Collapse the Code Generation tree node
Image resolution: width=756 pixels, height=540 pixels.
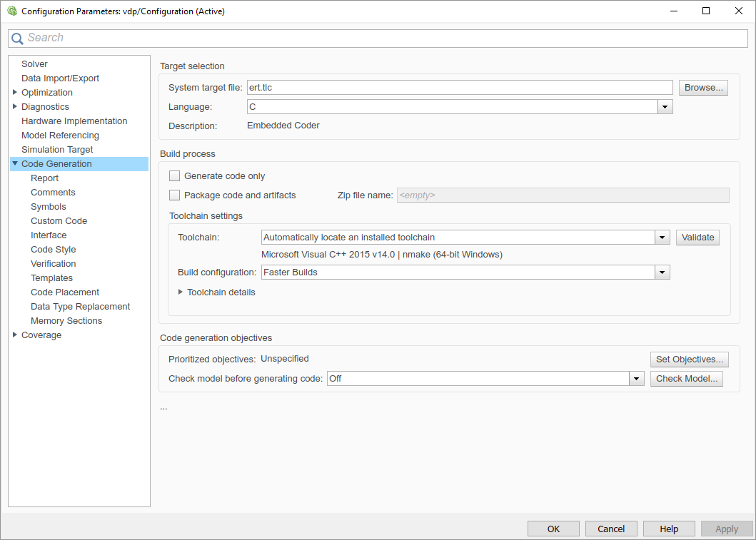(x=15, y=164)
